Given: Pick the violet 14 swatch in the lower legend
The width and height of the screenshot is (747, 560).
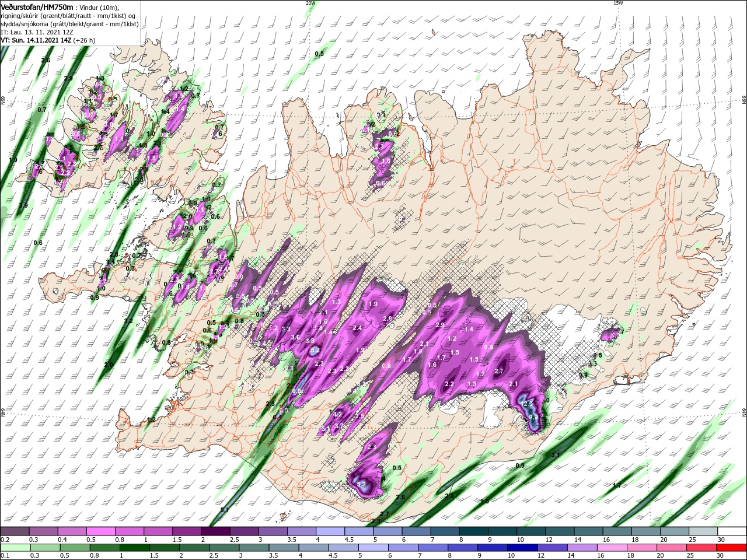Looking at the screenshot, I should 582,548.
